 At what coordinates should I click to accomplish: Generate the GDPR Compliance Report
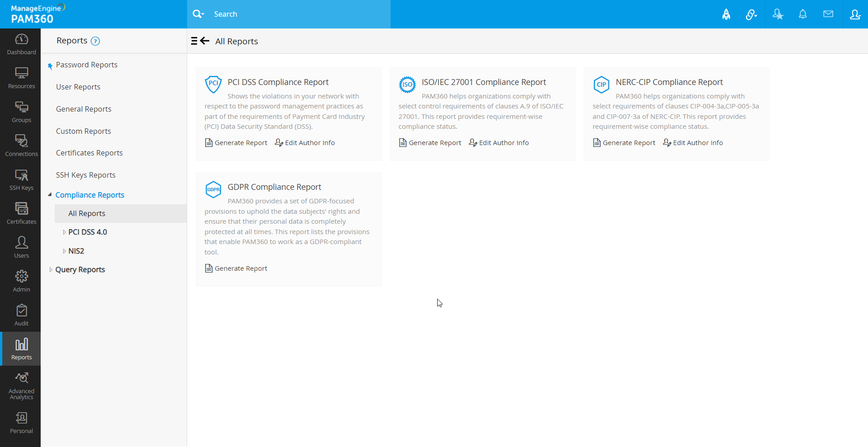236,268
